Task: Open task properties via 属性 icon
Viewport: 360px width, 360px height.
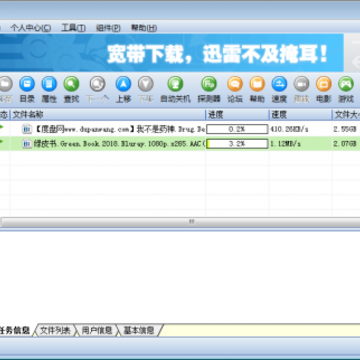Action: (x=49, y=84)
